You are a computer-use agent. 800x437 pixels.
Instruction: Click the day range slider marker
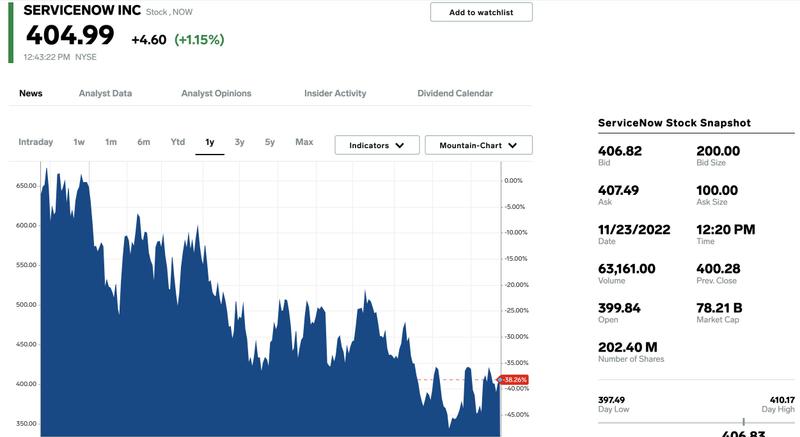point(743,422)
